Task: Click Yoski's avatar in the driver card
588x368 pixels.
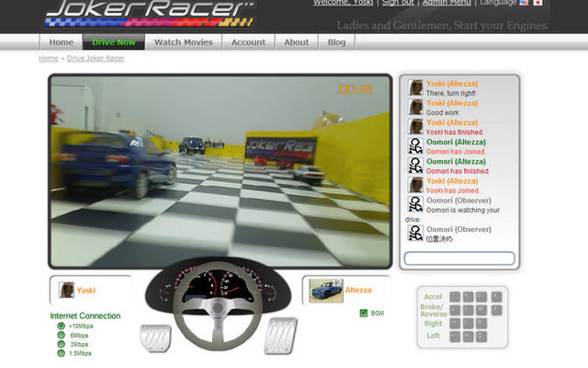Action: 66,290
